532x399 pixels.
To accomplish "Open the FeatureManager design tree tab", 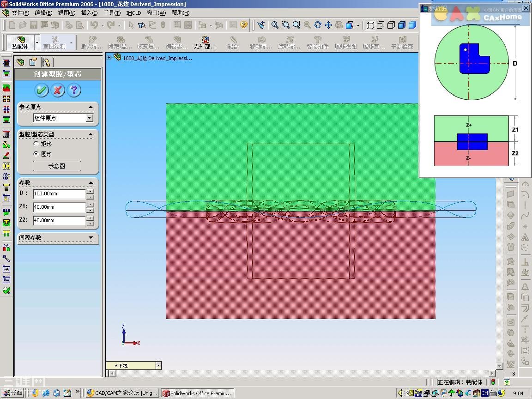I will coord(20,62).
